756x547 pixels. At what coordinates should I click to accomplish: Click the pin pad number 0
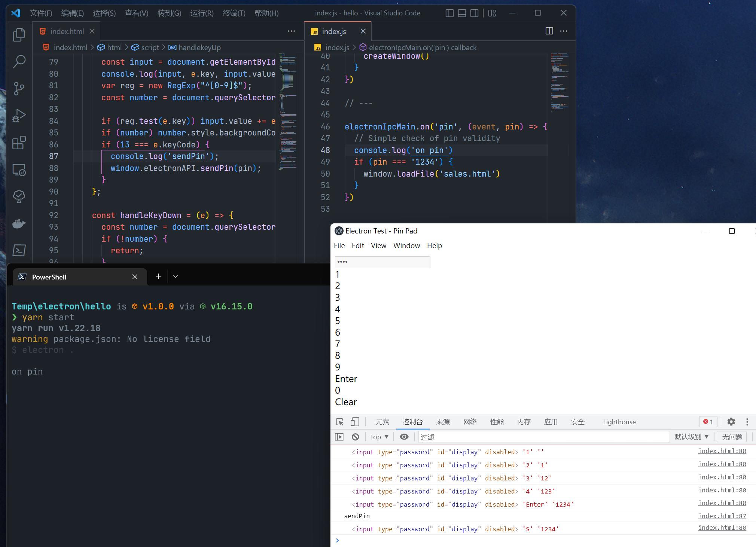338,391
